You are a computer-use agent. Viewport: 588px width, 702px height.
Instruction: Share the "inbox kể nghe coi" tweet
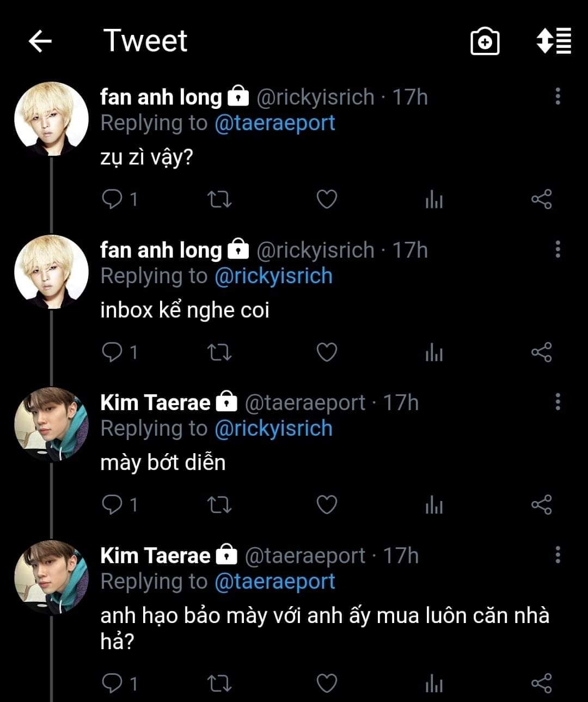pos(541,352)
